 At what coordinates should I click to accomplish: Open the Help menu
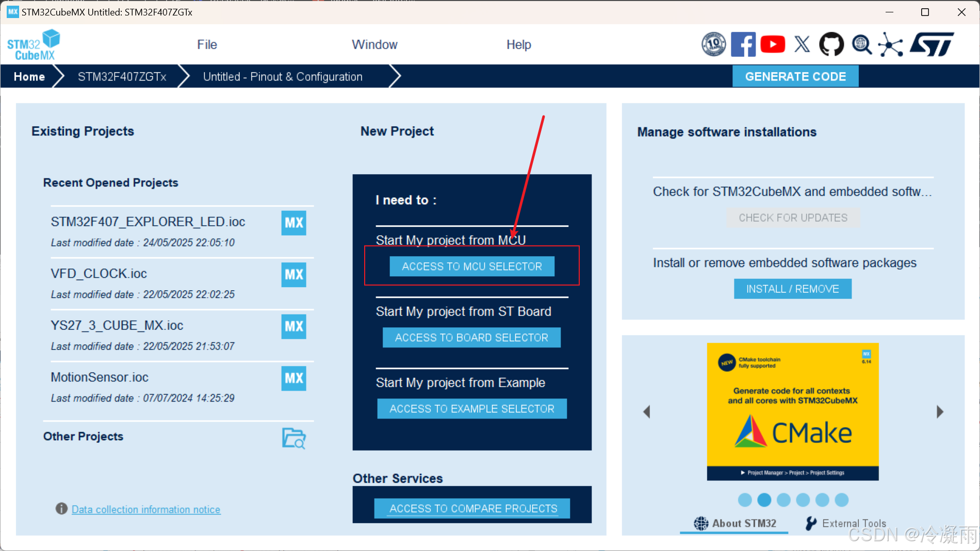518,45
